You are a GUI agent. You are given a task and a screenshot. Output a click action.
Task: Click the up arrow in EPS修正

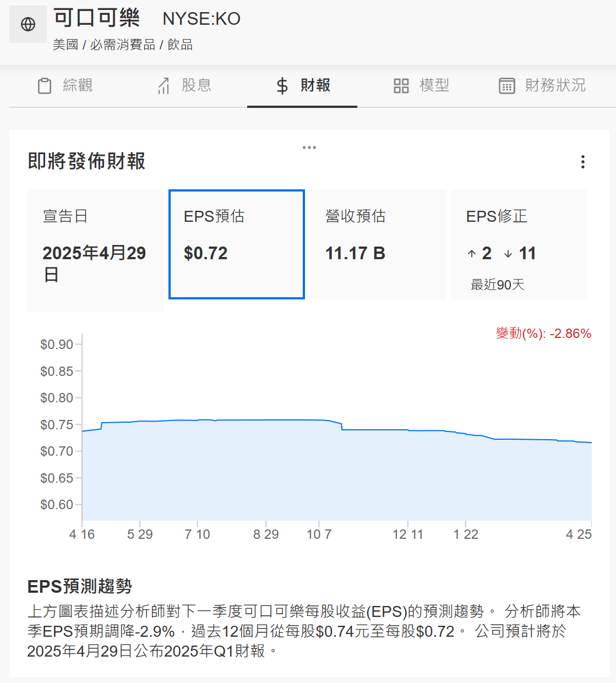472,254
